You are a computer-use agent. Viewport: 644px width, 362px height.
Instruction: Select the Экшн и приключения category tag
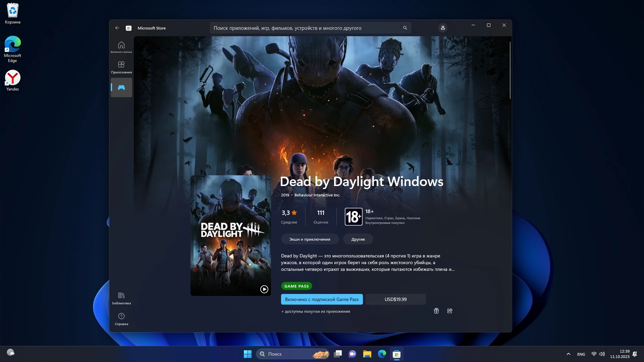pyautogui.click(x=310, y=239)
